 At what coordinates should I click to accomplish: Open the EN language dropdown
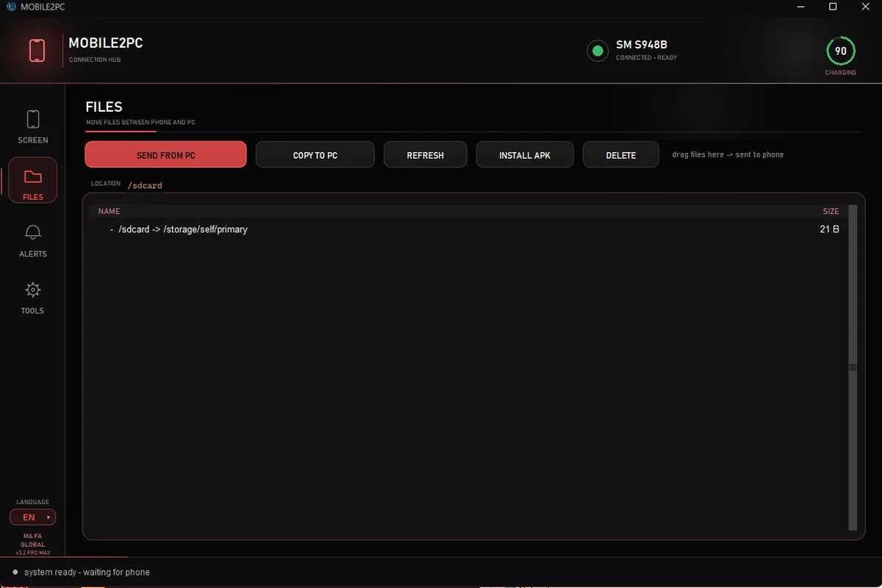coord(33,517)
